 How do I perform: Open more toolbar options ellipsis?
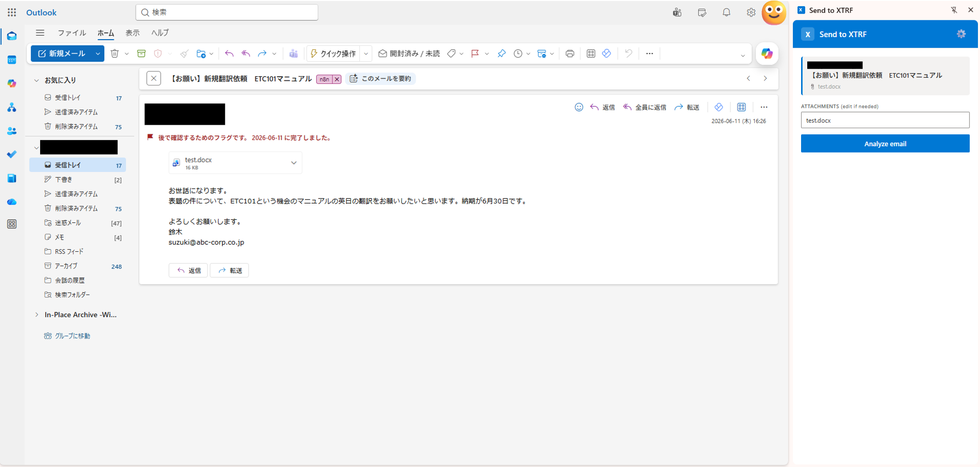click(x=650, y=53)
